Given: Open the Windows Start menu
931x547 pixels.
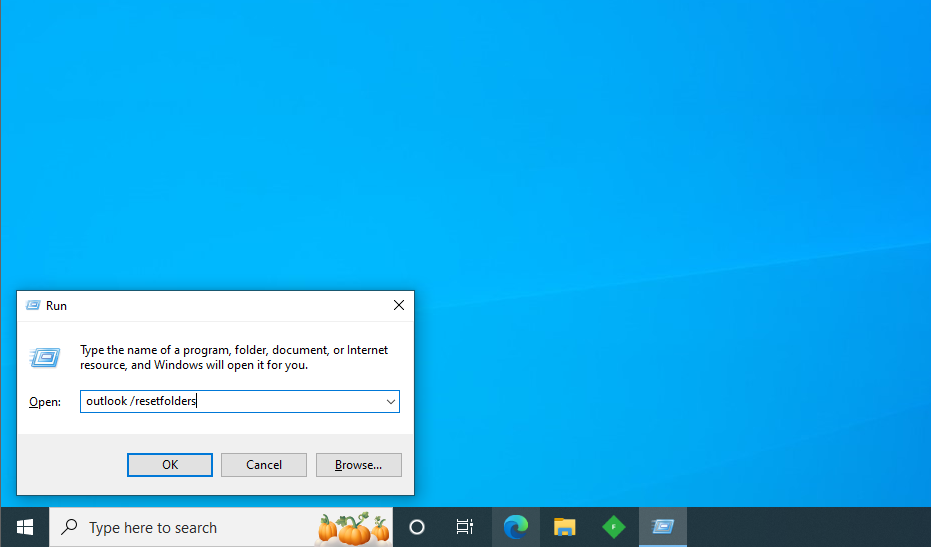Looking at the screenshot, I should point(25,527).
